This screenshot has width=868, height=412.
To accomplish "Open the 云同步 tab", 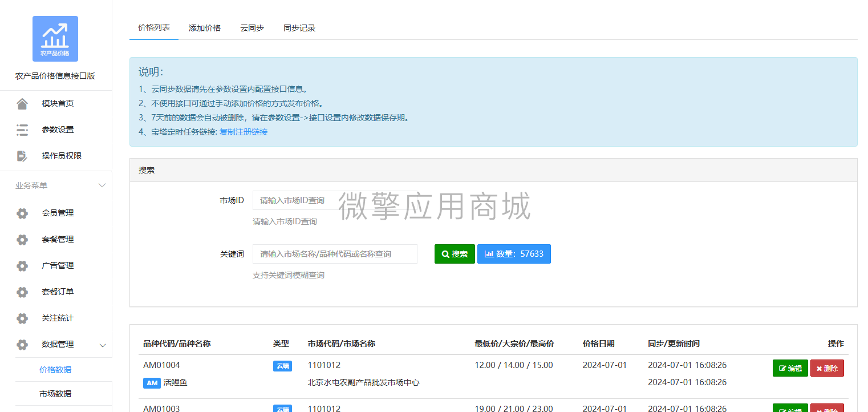I will (x=252, y=28).
